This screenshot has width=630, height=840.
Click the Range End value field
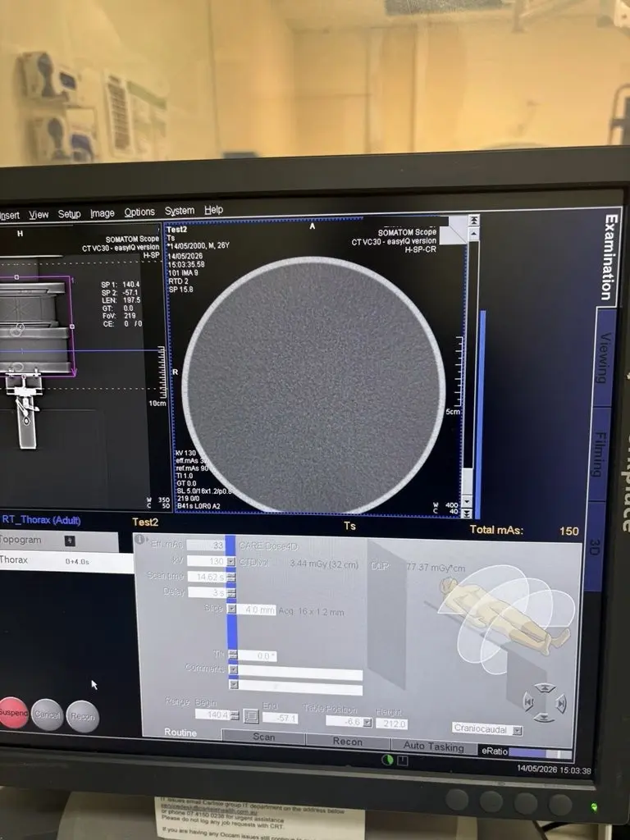tap(281, 718)
